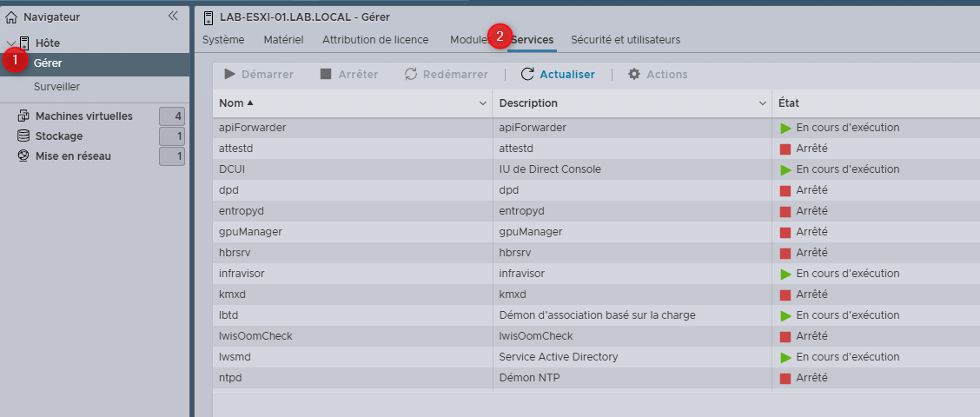Select the lwsmd service row
The image size is (980, 417).
[x=348, y=357]
